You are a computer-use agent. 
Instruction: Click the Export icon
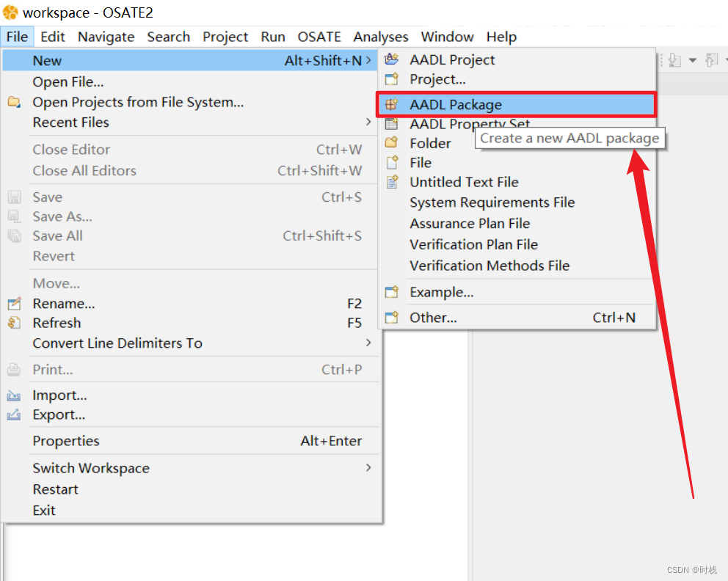[14, 414]
